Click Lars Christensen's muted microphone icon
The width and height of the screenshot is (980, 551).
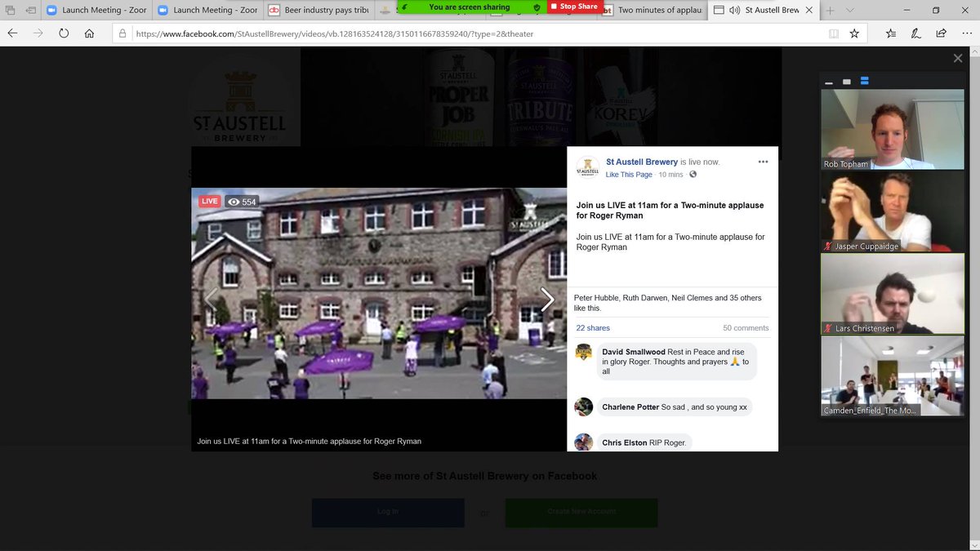pos(830,328)
